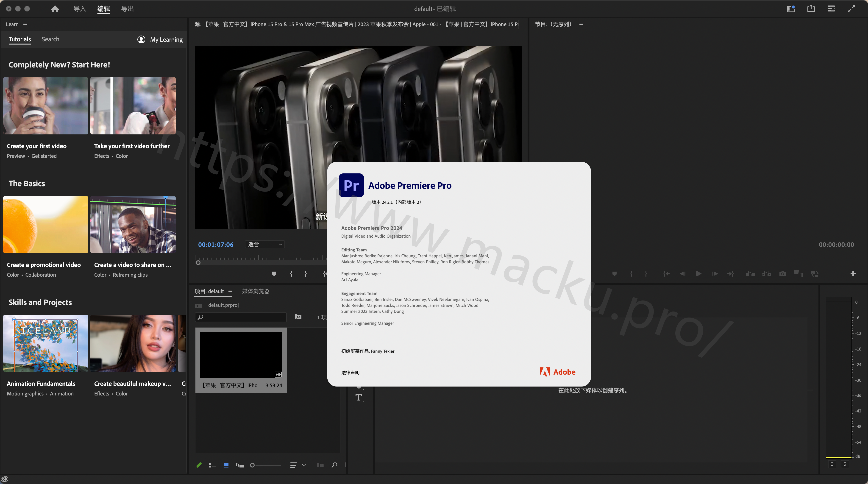
Task: Open the project panel hamburger menu
Action: coord(230,292)
